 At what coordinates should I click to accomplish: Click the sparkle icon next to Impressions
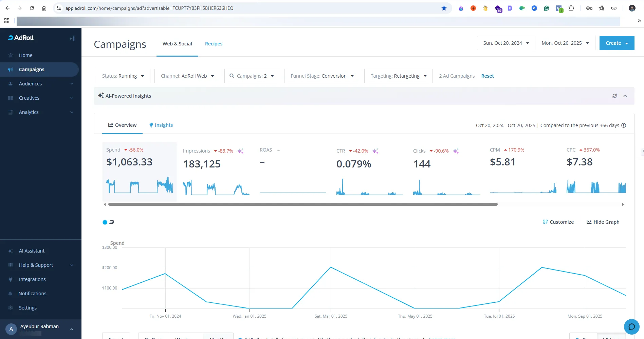(x=240, y=151)
